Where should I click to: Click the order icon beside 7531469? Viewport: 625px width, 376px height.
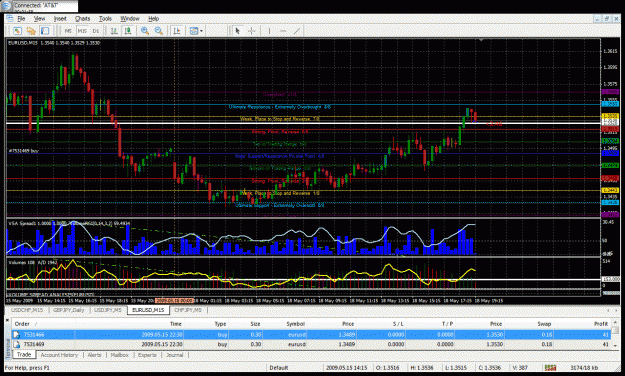pyautogui.click(x=17, y=344)
